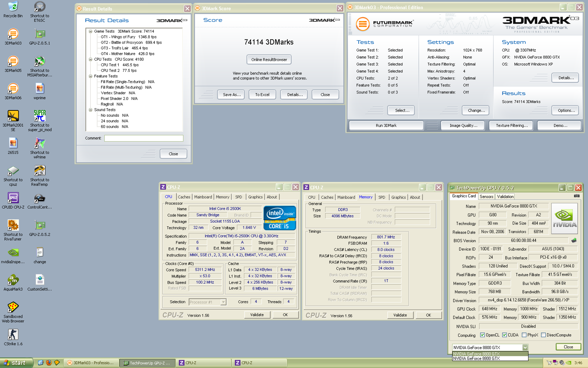Toggle the OpenCL checkbox in GPU-Z

tap(483, 335)
